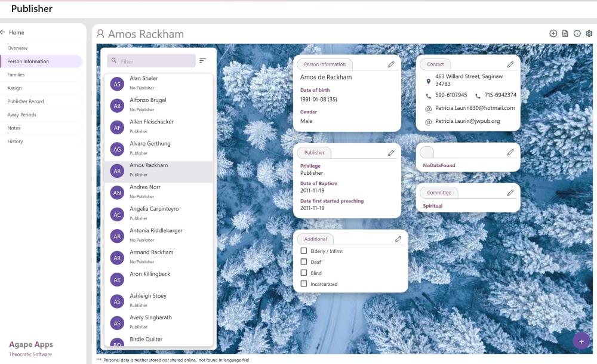Go back using the Home arrow
597x364 pixels.
[2, 32]
